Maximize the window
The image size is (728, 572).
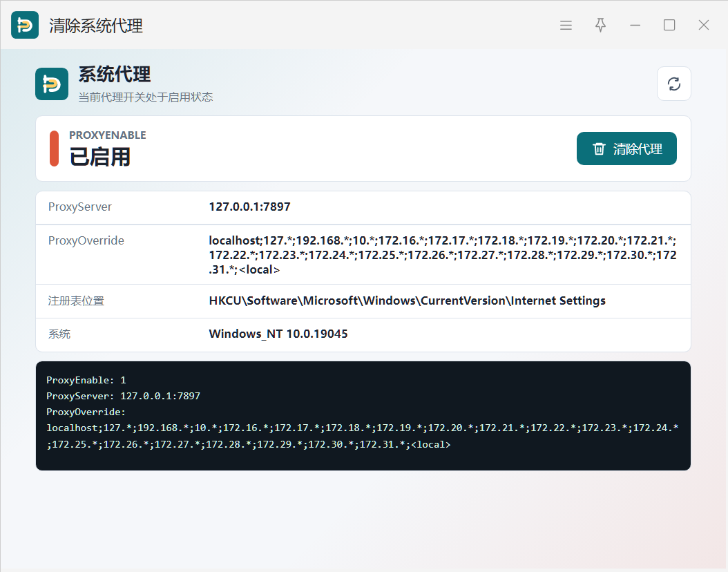point(669,25)
